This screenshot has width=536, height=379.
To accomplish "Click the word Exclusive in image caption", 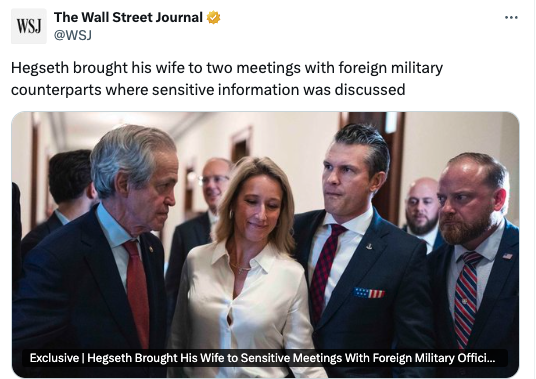I will [x=54, y=358].
